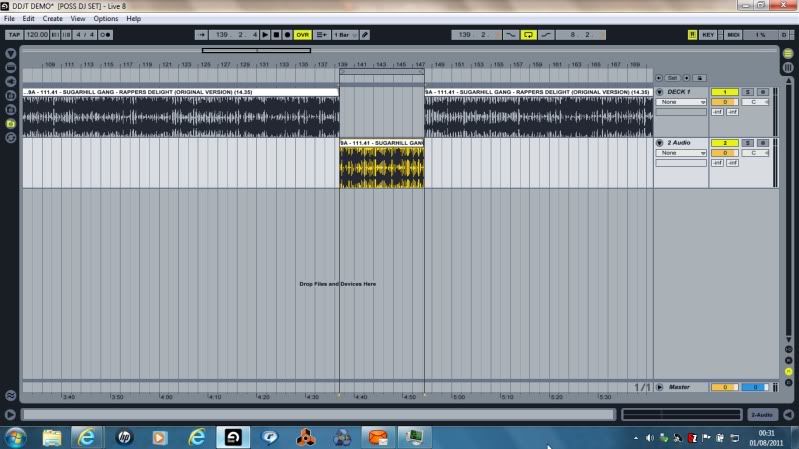Lock envelopes with the lock icon
Image resolution: width=799 pixels, height=449 pixels.
[700, 77]
